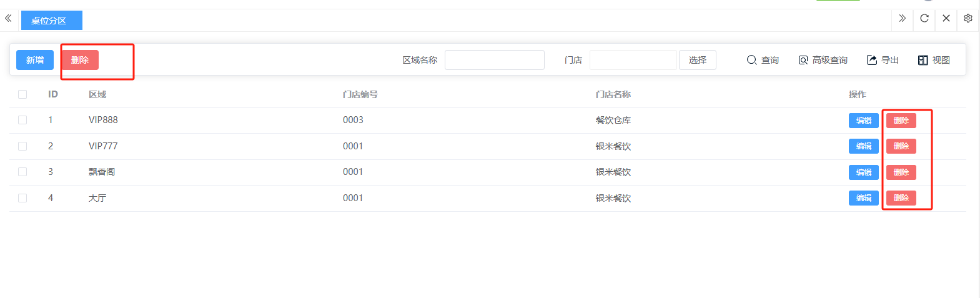Select the checkbox for 飘香阁 row
The width and height of the screenshot is (980, 298).
tap(22, 172)
